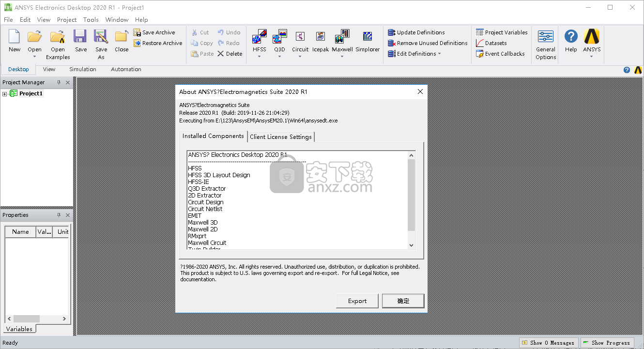Close the Properties panel
This screenshot has height=349, width=644.
68,215
